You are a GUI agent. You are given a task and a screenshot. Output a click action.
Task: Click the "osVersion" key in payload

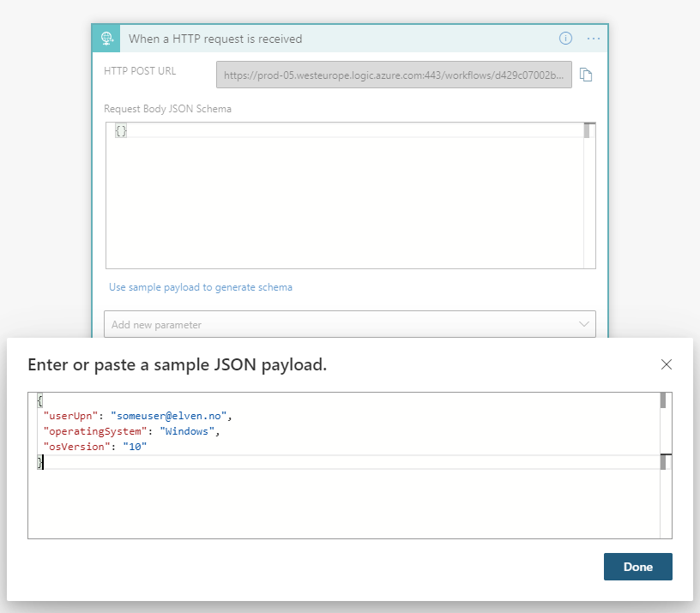[x=77, y=447]
